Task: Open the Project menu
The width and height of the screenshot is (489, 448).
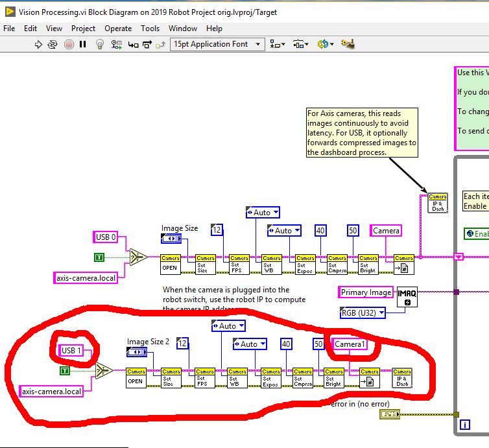Action: 83,29
